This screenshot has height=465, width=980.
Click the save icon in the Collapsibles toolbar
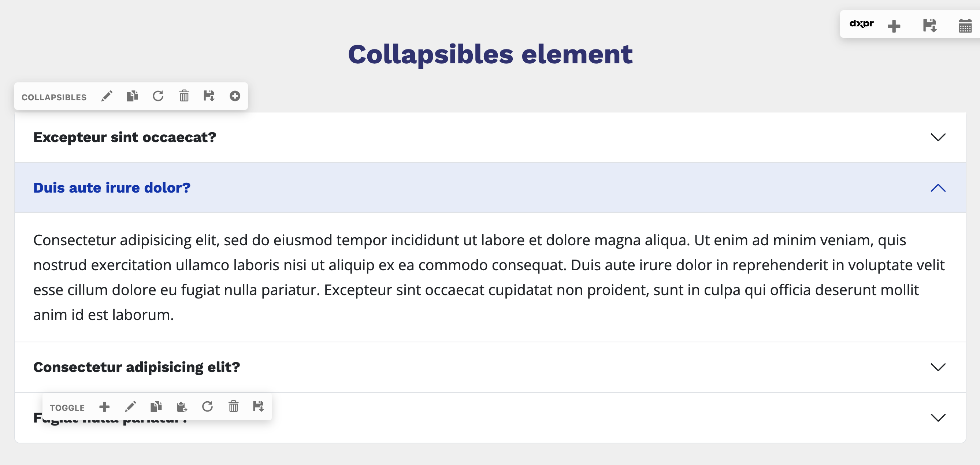tap(209, 96)
